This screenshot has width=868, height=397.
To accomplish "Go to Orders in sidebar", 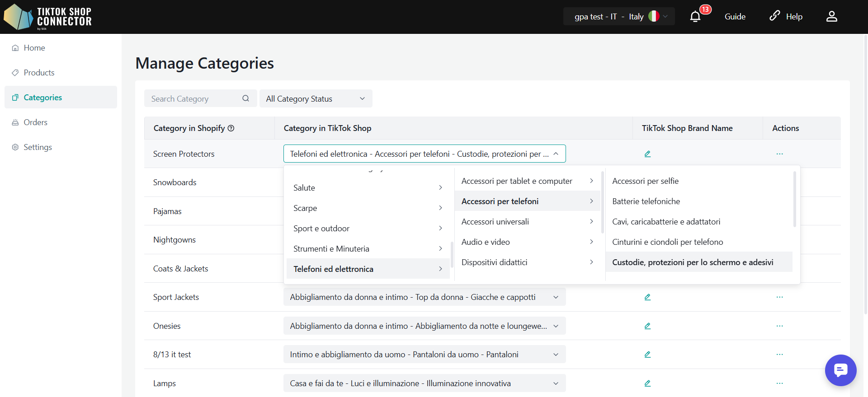I will click(61, 122).
